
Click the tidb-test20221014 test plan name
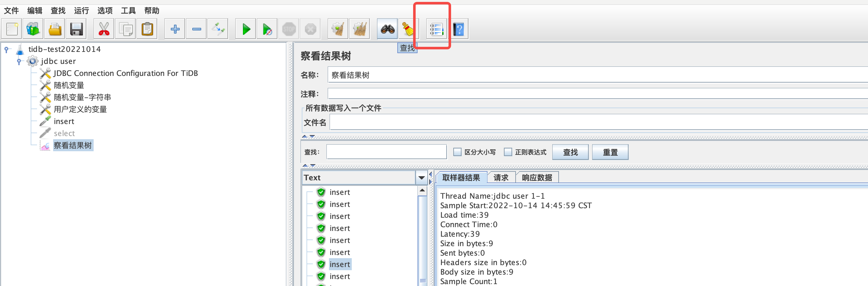(64, 49)
